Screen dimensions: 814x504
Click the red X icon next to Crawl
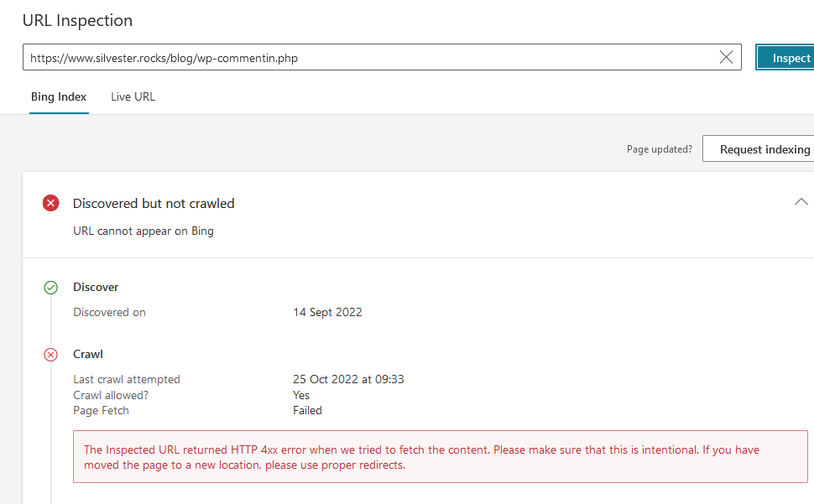[x=50, y=355]
